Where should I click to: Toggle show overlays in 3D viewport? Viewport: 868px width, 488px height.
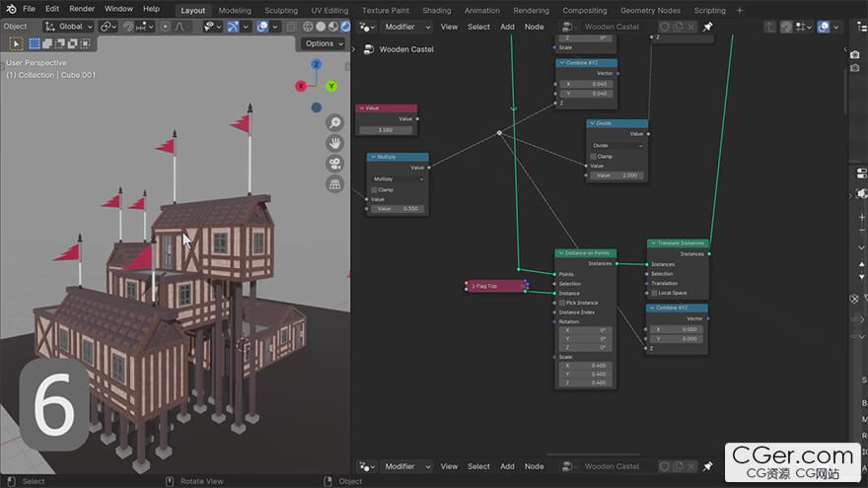(x=262, y=27)
